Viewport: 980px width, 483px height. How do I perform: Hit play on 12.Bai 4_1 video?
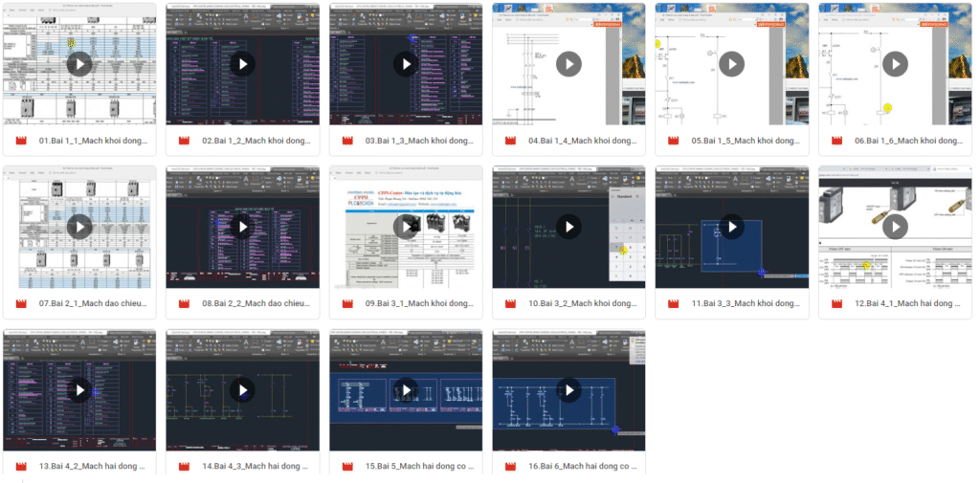[895, 227]
